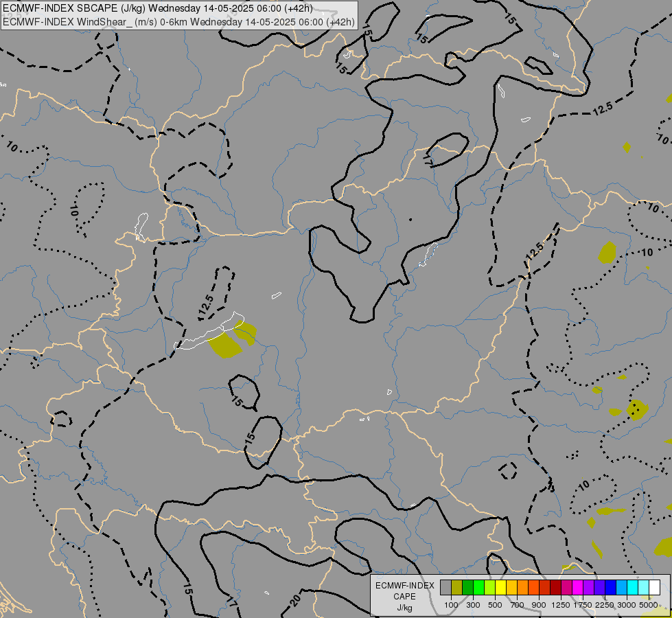Click the 1250 tick value in legend
The image size is (672, 618).
tap(561, 605)
